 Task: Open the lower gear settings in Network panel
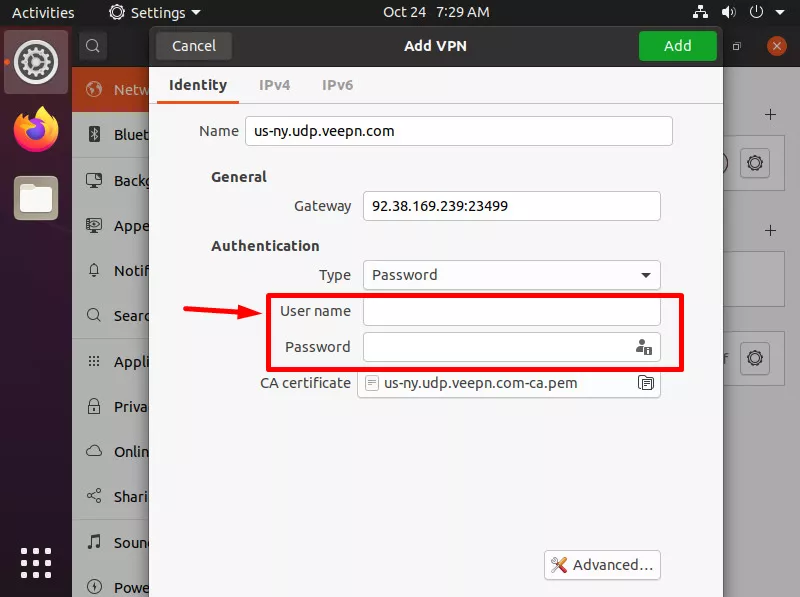tap(755, 358)
